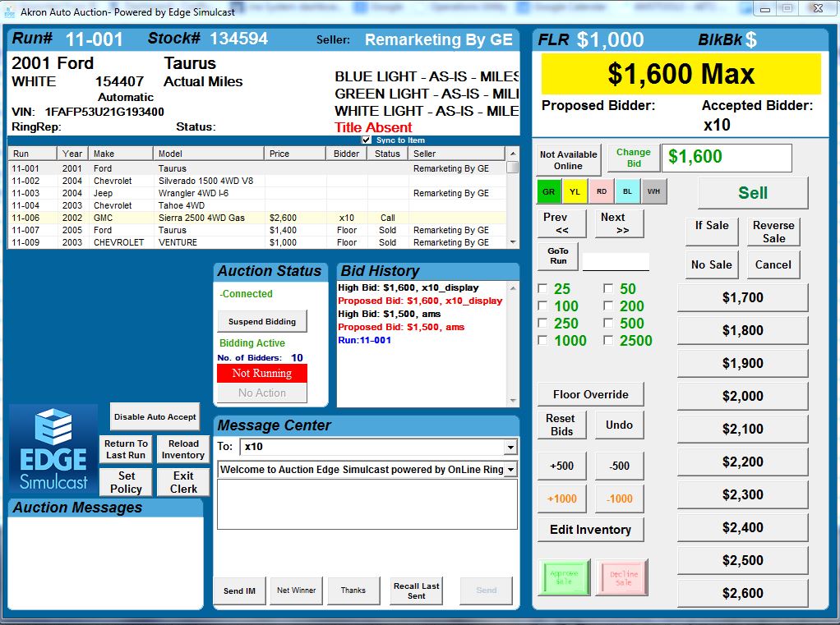Screen dimensions: 840x625
Task: Set bid to $2,400
Action: [x=742, y=527]
